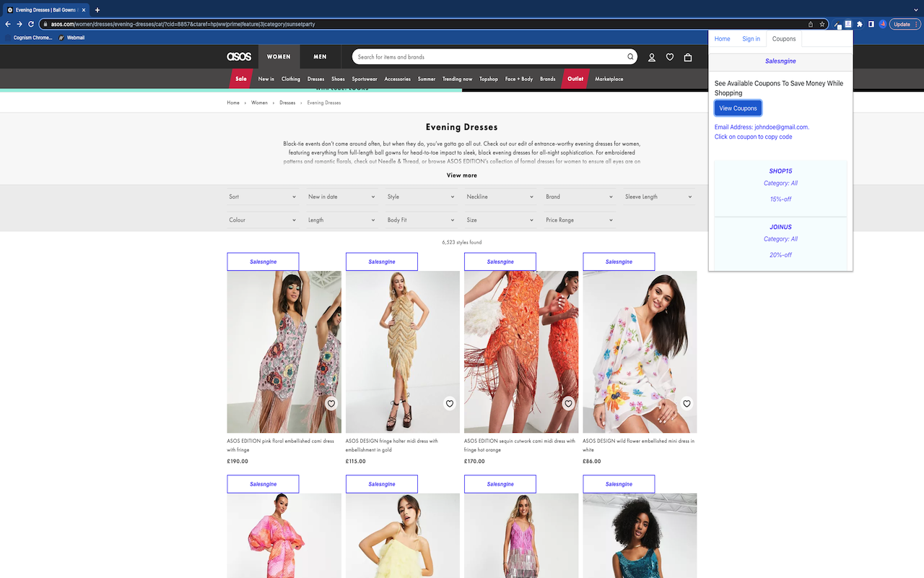The height and width of the screenshot is (578, 924).
Task: Click the View Coupons button
Action: tap(738, 108)
